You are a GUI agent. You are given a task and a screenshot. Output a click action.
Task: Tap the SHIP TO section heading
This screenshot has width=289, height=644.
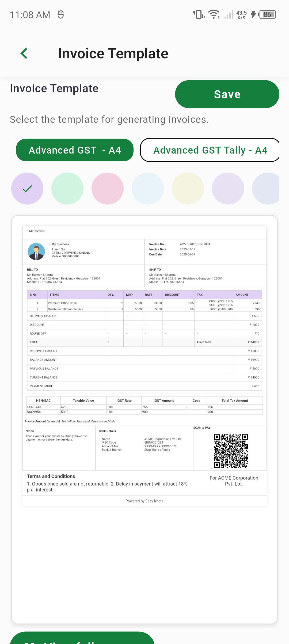155,270
